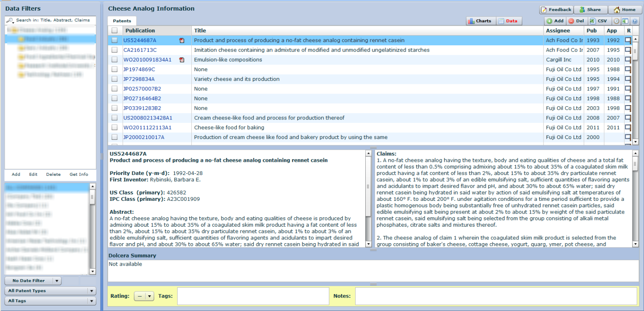Click the green Add patent button

click(x=555, y=21)
